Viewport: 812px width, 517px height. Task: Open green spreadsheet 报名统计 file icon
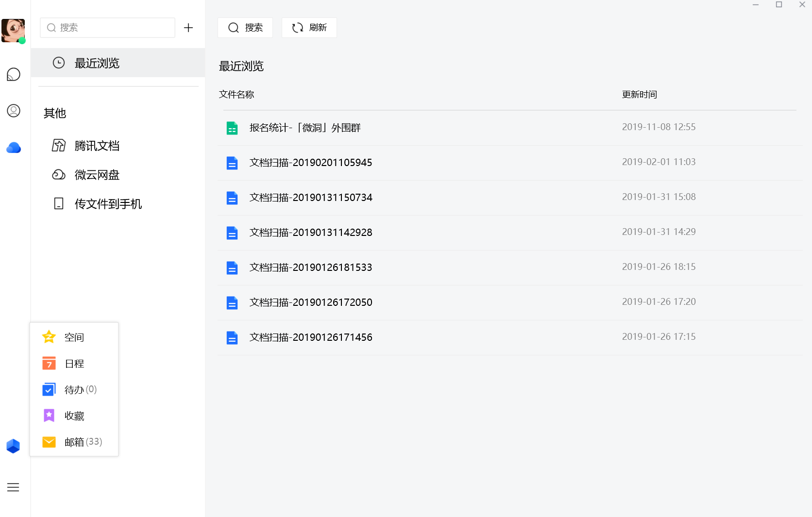click(x=232, y=128)
